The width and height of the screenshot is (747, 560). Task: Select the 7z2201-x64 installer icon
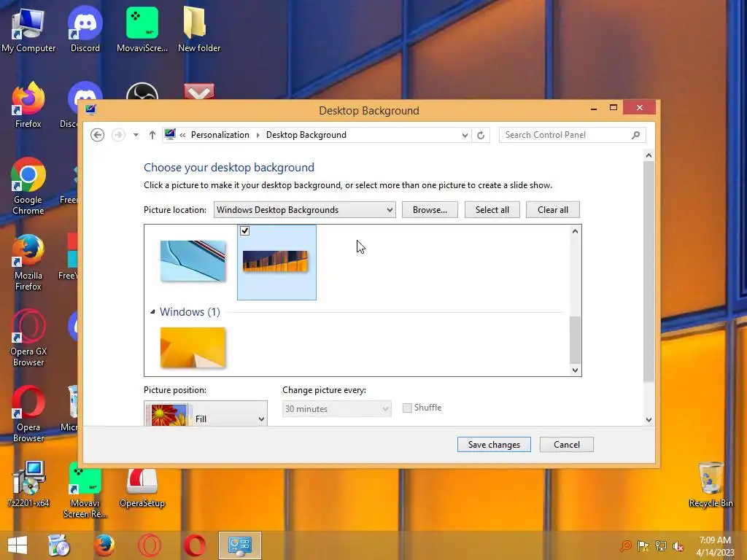(x=28, y=484)
